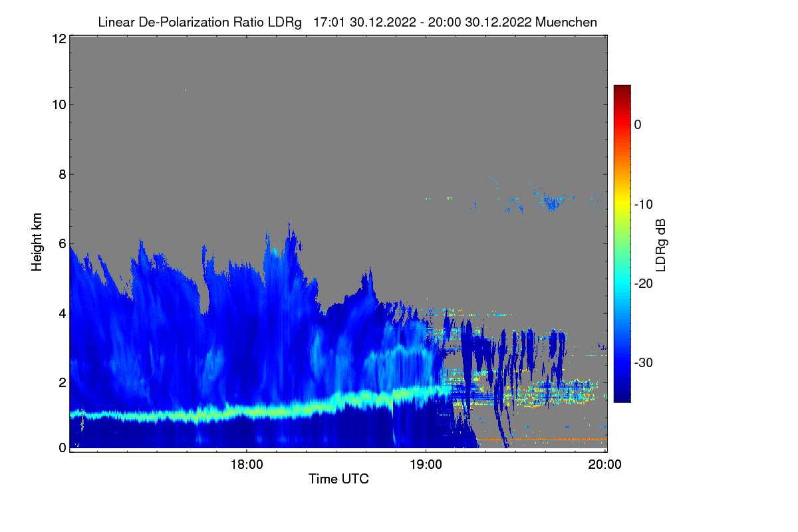Click the '20:00' time axis tick label

click(605, 465)
